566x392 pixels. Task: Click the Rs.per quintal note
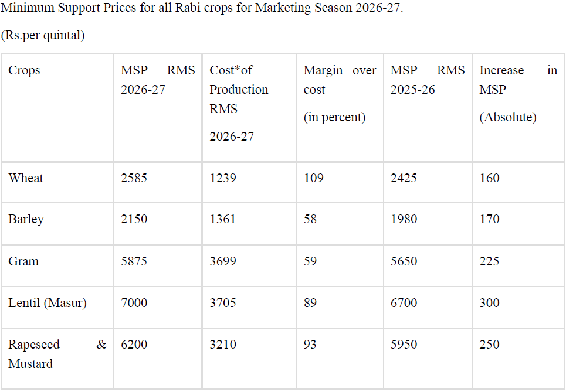tap(43, 36)
